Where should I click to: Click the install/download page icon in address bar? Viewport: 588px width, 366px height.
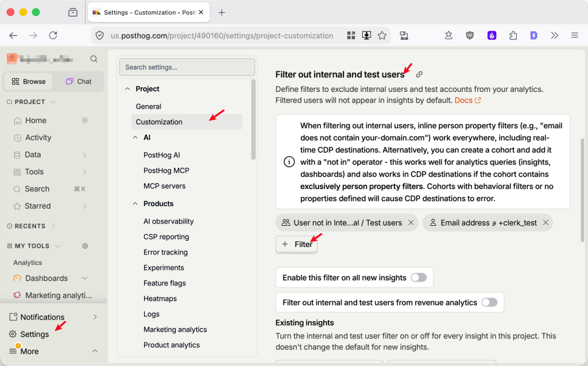point(366,35)
